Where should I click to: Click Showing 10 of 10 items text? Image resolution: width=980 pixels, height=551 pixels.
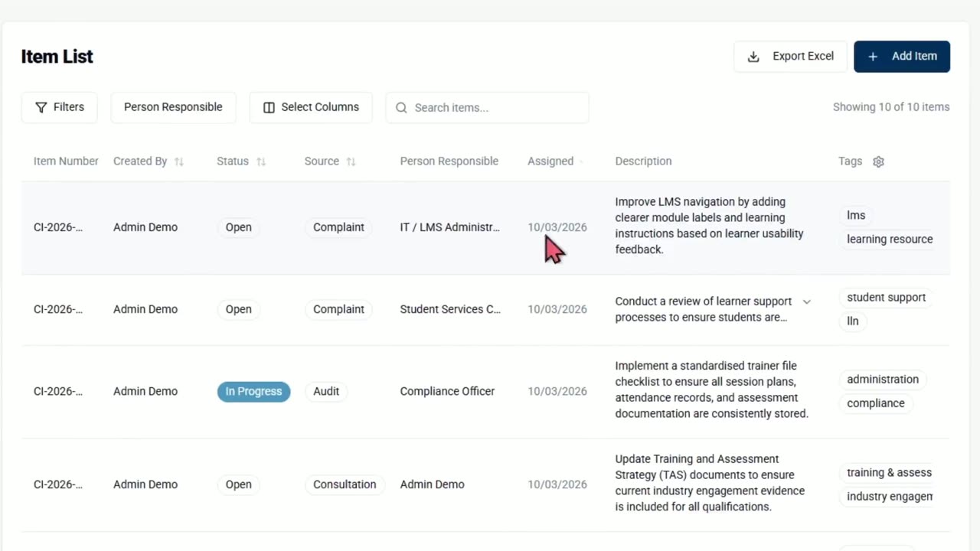click(891, 107)
